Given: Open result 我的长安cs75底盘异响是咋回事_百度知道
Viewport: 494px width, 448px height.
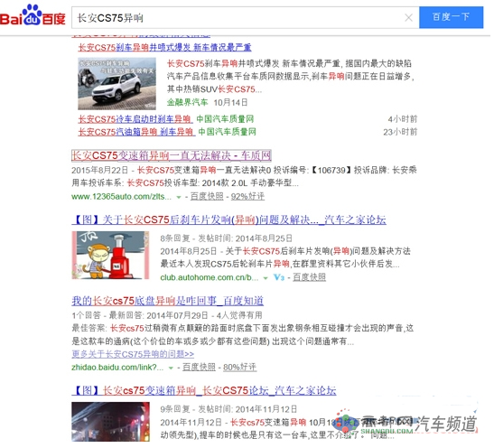Looking at the screenshot, I should (168, 301).
